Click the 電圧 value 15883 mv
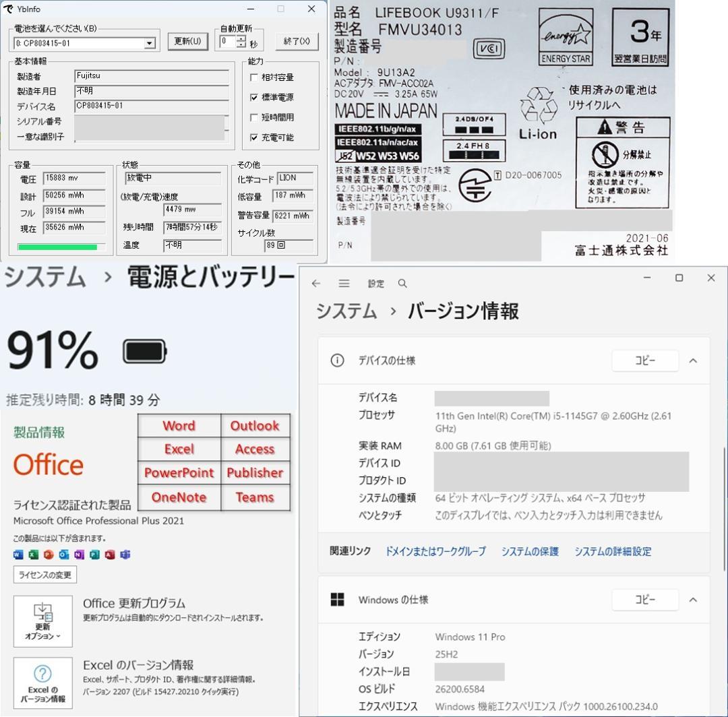This screenshot has width=728, height=717. coord(74,178)
